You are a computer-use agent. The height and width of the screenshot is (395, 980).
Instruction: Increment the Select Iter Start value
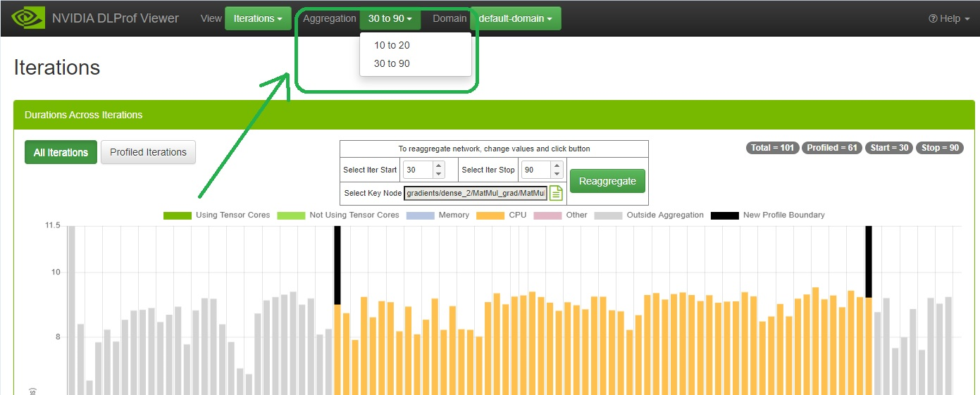438,166
